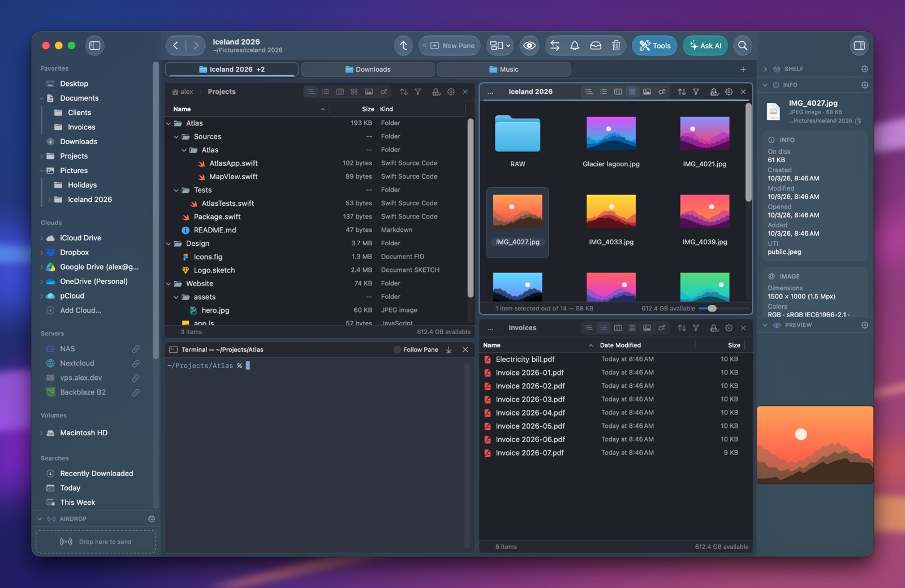Click the download arrow icon in Terminal header
The height and width of the screenshot is (588, 905).
coord(449,350)
